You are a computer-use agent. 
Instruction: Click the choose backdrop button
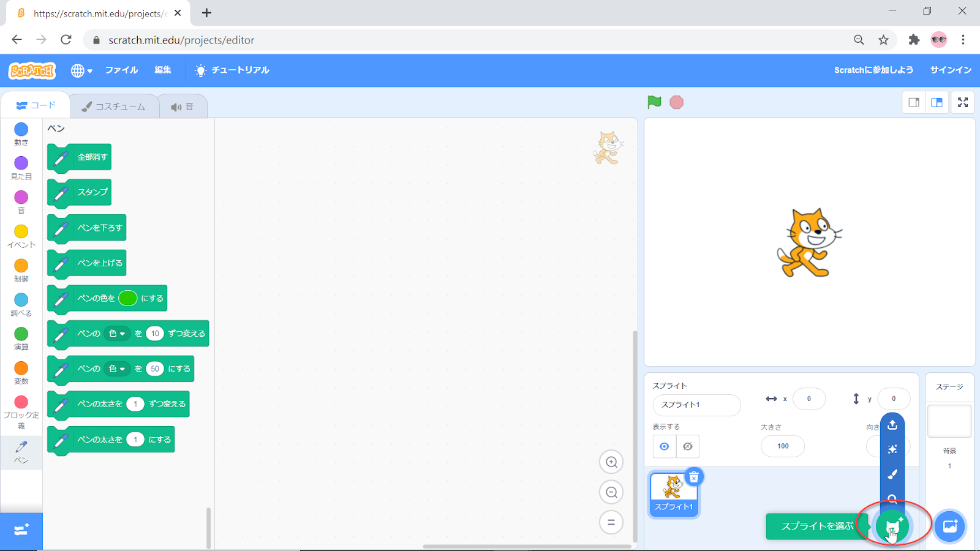coord(950,527)
